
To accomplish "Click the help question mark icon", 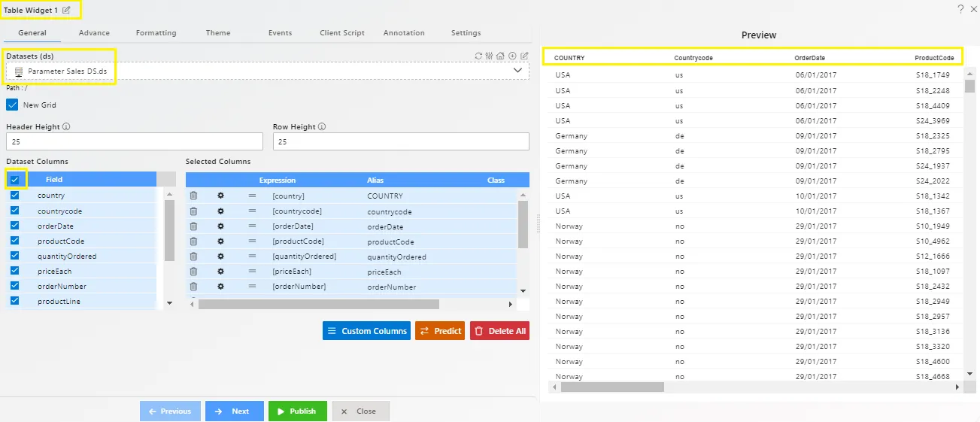I will [x=960, y=9].
